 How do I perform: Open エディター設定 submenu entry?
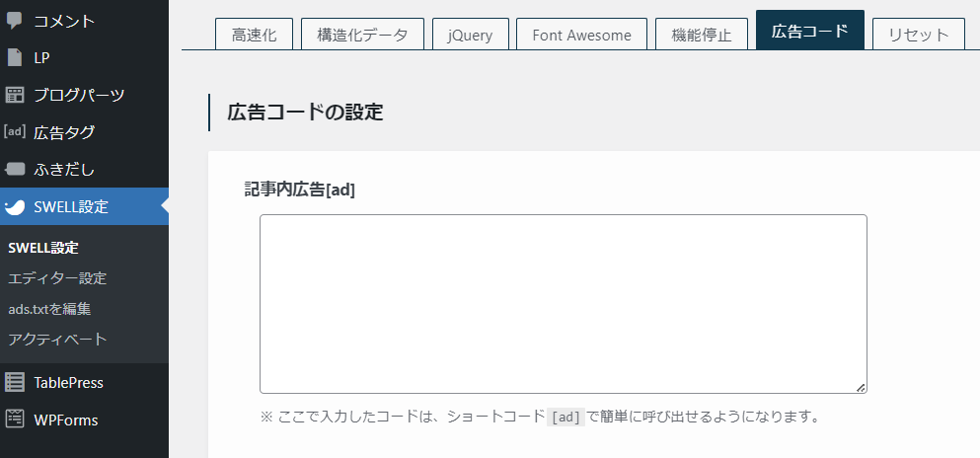57,278
